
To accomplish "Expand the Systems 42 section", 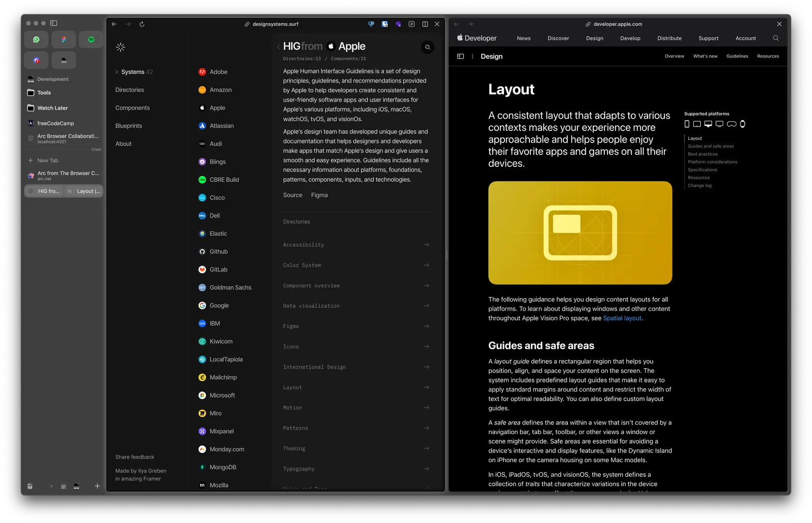I will tap(134, 72).
